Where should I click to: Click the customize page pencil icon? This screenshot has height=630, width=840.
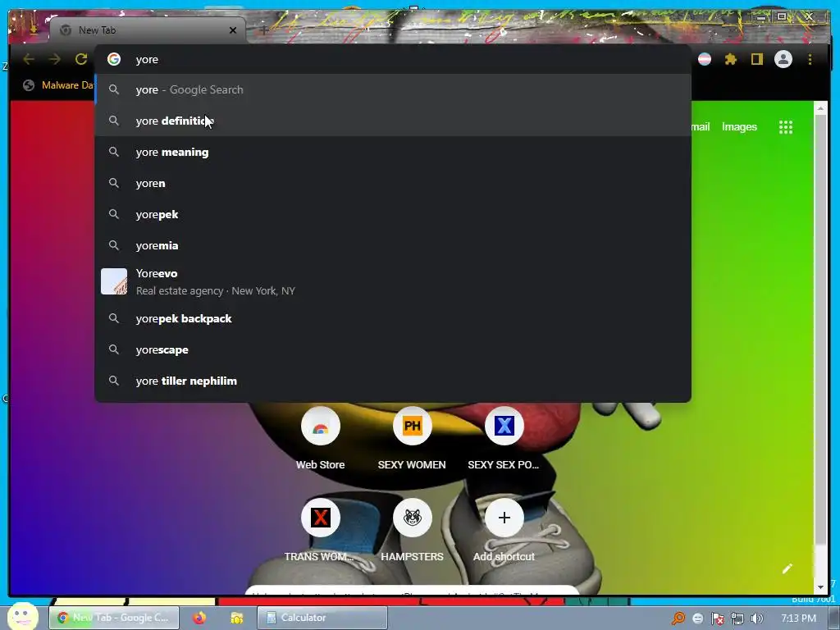click(787, 568)
